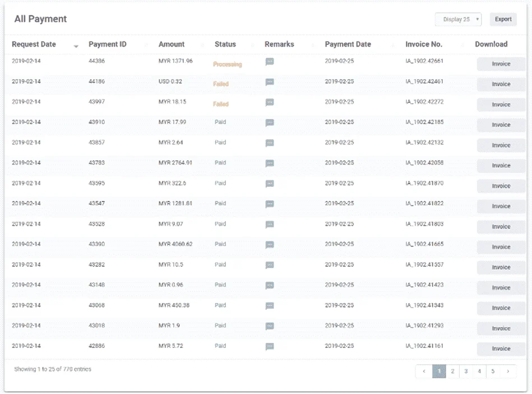The width and height of the screenshot is (532, 394).
Task: Download invoice for IA_1902.41423
Action: pos(501,288)
